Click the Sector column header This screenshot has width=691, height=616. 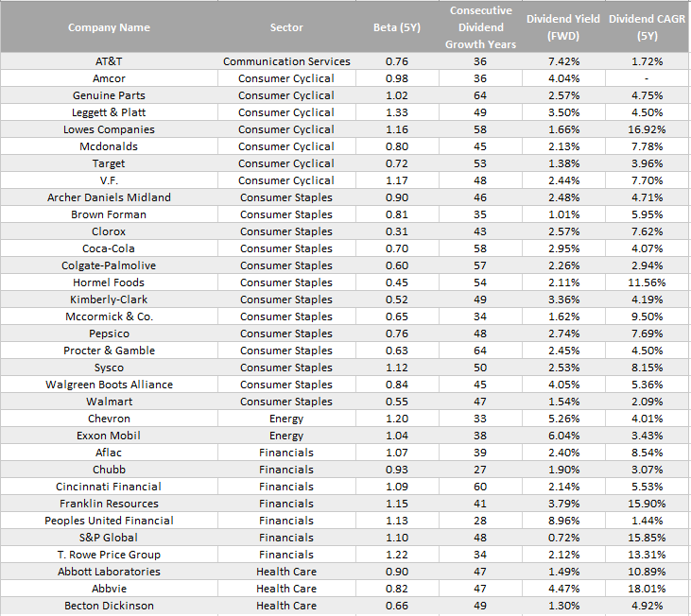[x=286, y=27]
